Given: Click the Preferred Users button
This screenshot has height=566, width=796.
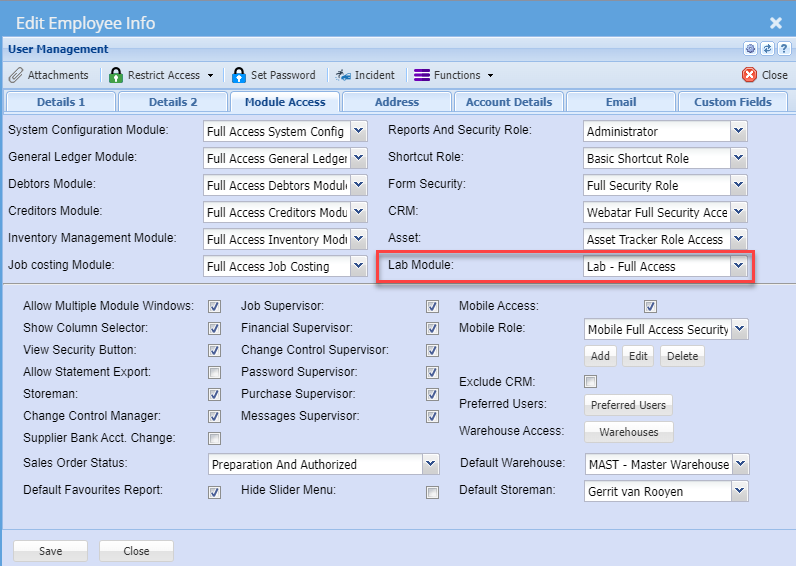Looking at the screenshot, I should tap(628, 405).
